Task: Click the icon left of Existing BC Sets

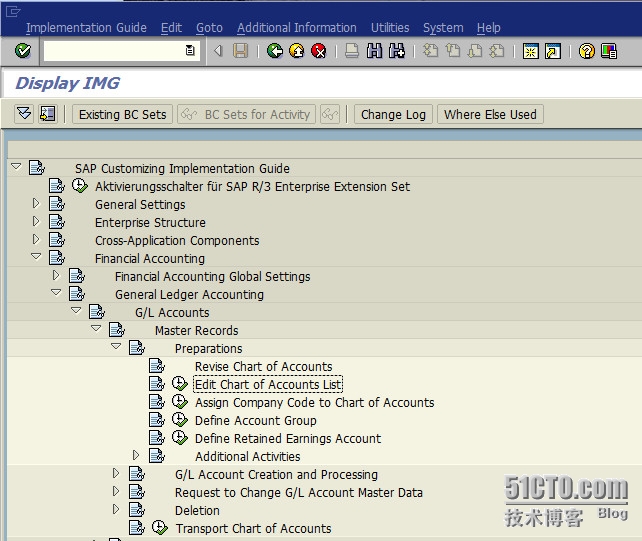Action: 47,114
